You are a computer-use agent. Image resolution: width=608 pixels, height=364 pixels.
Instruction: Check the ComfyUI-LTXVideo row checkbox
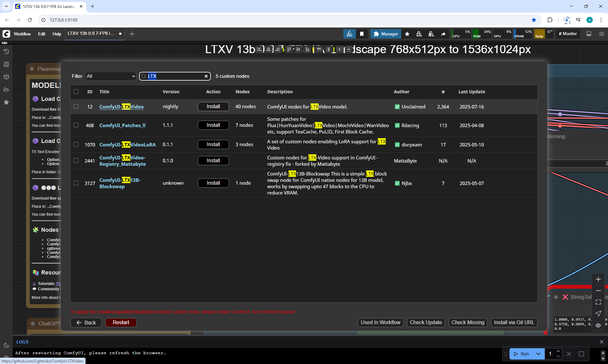pyautogui.click(x=76, y=107)
